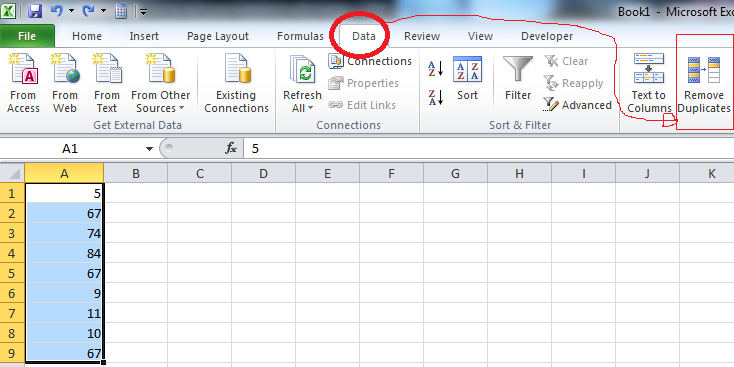The height and width of the screenshot is (367, 734).
Task: Click the Properties button
Action: pyautogui.click(x=363, y=83)
